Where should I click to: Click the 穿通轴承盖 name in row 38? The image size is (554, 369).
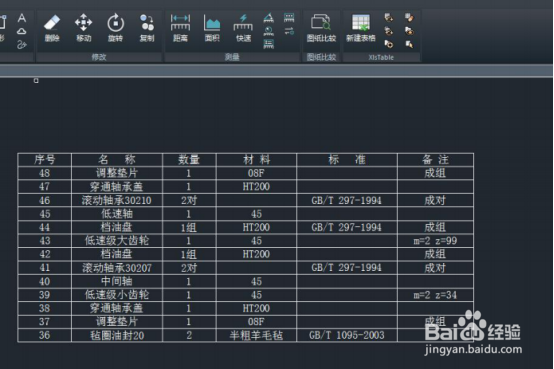click(x=117, y=308)
